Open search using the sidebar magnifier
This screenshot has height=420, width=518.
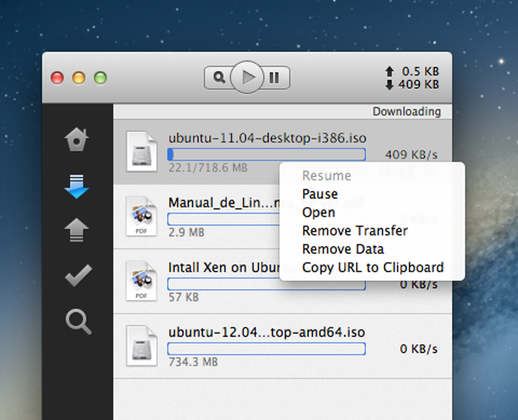point(78,322)
